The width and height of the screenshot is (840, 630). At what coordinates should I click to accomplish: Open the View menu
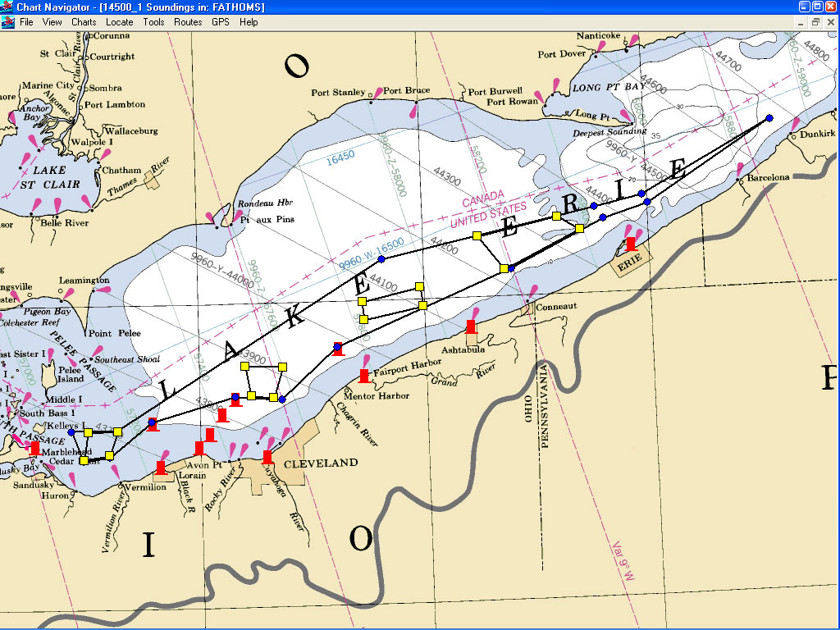pyautogui.click(x=52, y=22)
